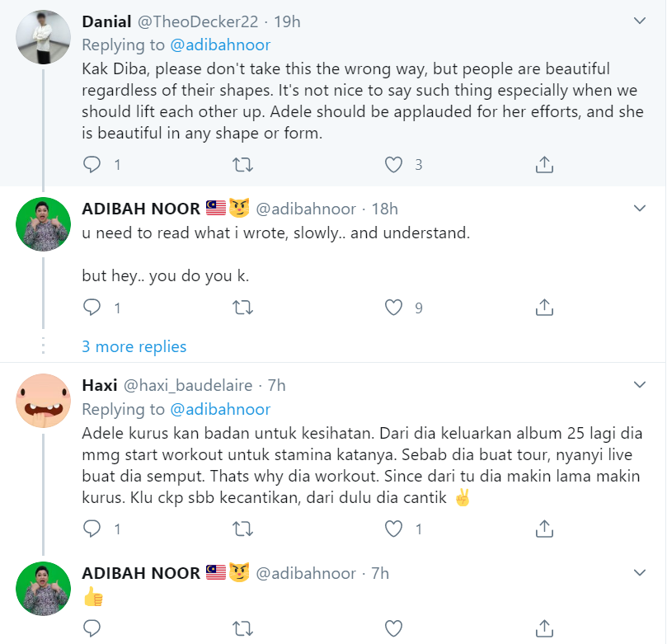This screenshot has width=667, height=644.
Task: Like Danial's tweet with 3 likes
Action: (x=394, y=165)
